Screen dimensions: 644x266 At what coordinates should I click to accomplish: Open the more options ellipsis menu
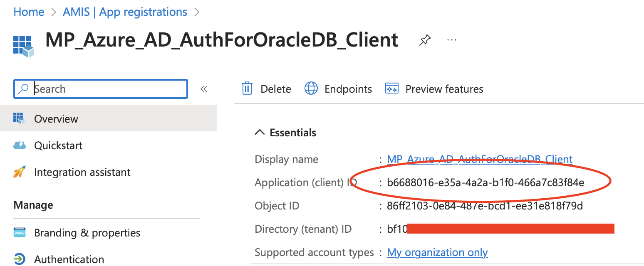[x=451, y=40]
